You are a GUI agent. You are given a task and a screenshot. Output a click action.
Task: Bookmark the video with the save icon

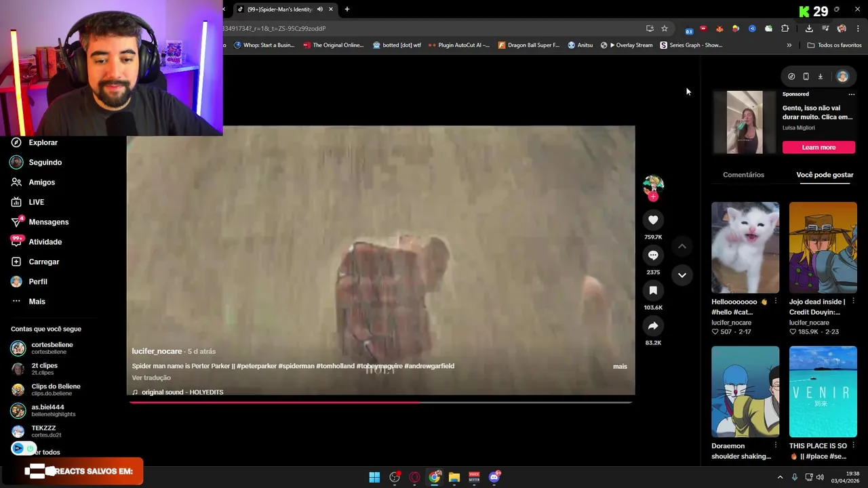click(653, 290)
